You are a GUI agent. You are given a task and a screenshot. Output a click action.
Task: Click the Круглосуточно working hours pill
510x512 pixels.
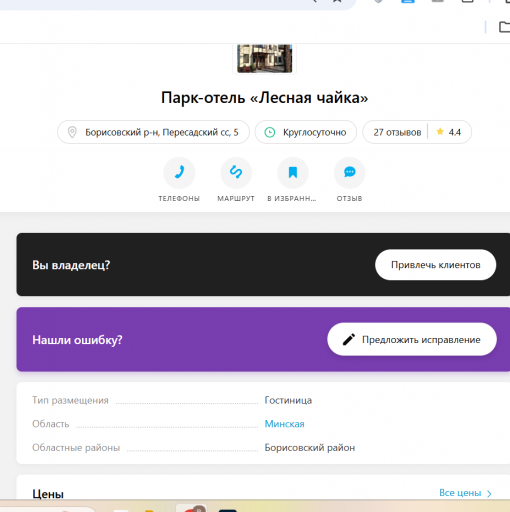point(306,132)
